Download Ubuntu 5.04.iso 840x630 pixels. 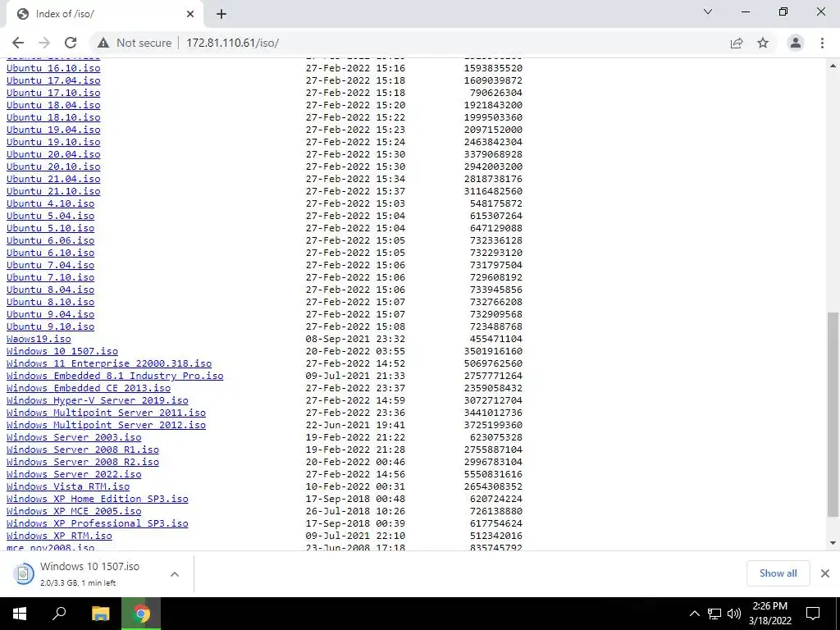coord(50,216)
